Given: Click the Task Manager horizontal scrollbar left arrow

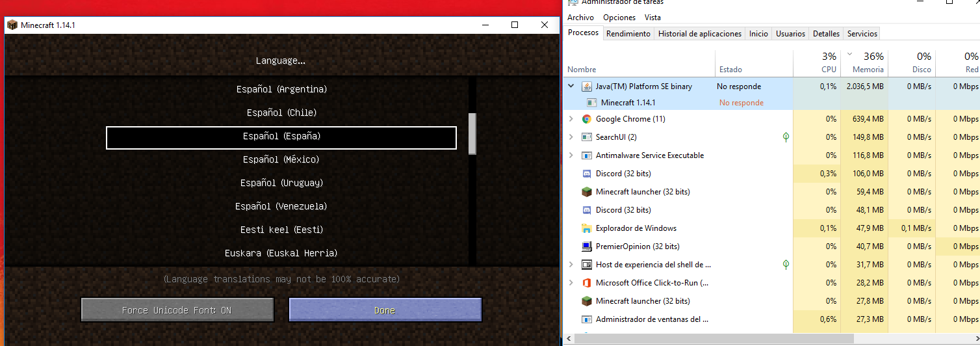Looking at the screenshot, I should pos(570,339).
